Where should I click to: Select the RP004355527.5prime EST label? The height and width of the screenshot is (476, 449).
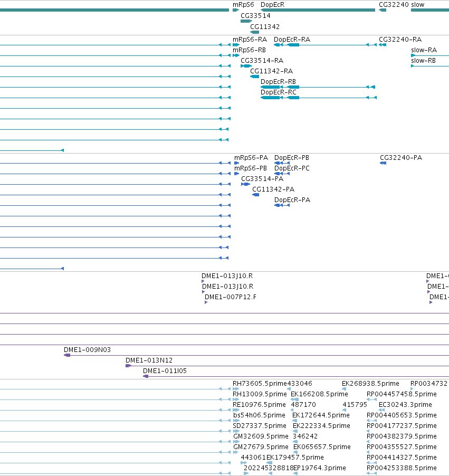(402, 447)
